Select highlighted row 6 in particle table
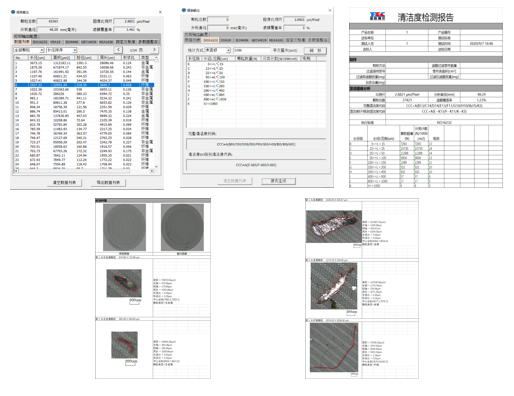The image size is (514, 396). tap(84, 85)
